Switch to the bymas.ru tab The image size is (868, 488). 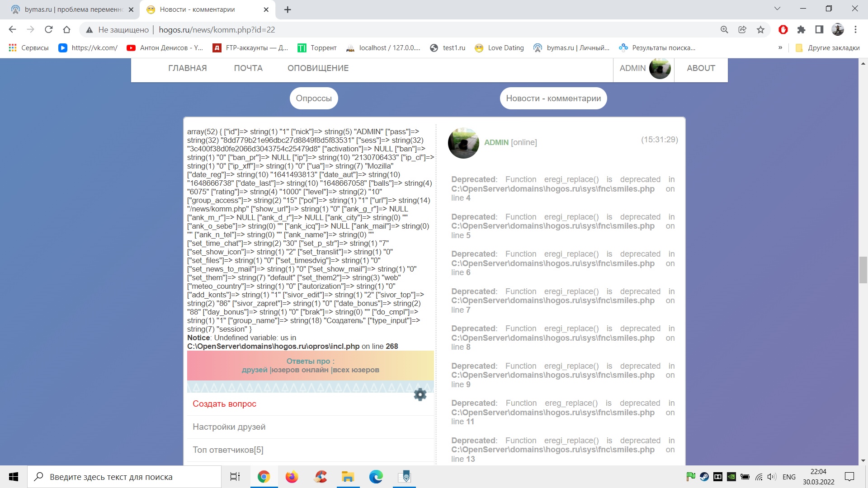(72, 9)
